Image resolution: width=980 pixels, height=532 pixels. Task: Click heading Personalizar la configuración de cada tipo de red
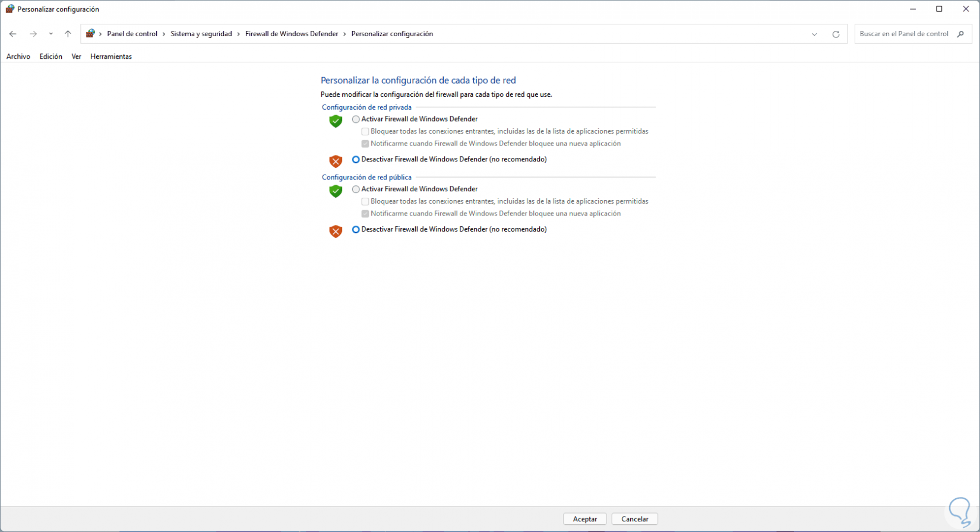[418, 80]
